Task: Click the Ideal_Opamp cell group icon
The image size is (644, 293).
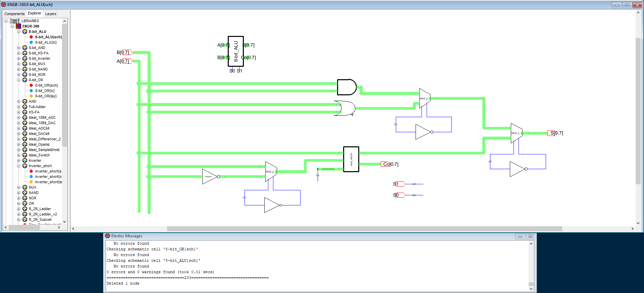Action: pos(25,144)
